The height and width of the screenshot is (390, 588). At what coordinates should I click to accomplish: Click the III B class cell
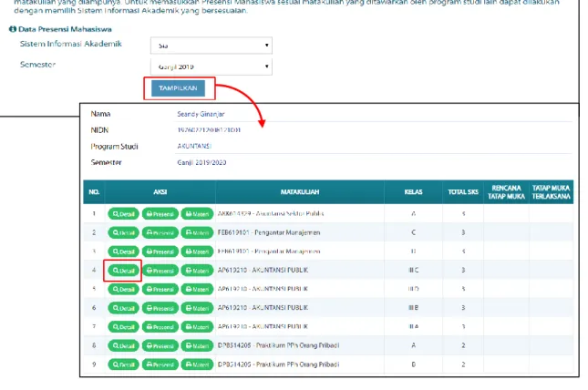(x=413, y=308)
